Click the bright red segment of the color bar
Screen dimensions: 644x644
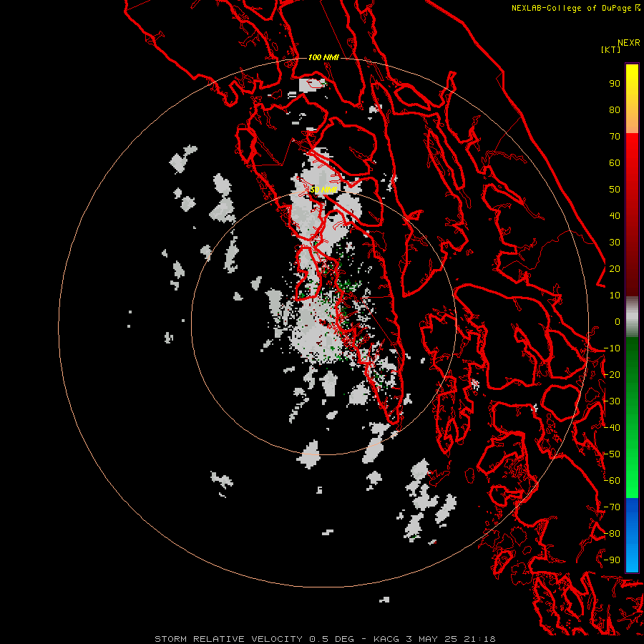pos(632,165)
